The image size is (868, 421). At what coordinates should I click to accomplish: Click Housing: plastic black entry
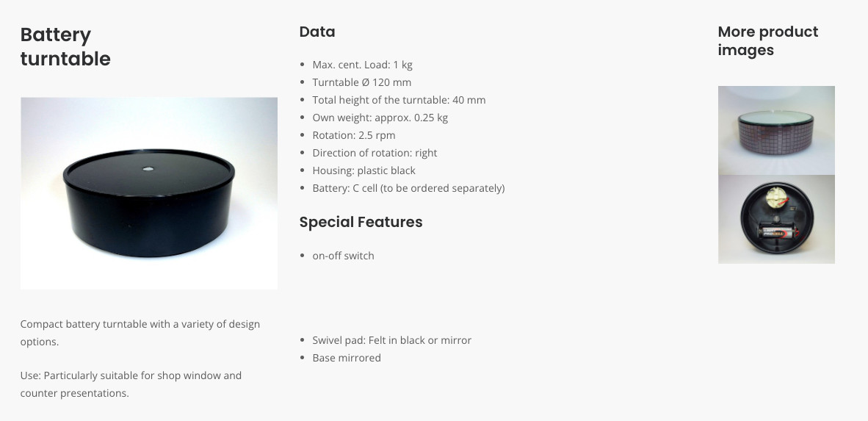364,170
